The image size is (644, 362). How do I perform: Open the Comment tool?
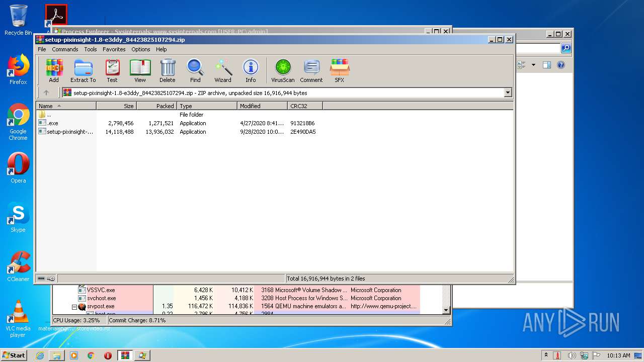pos(311,70)
